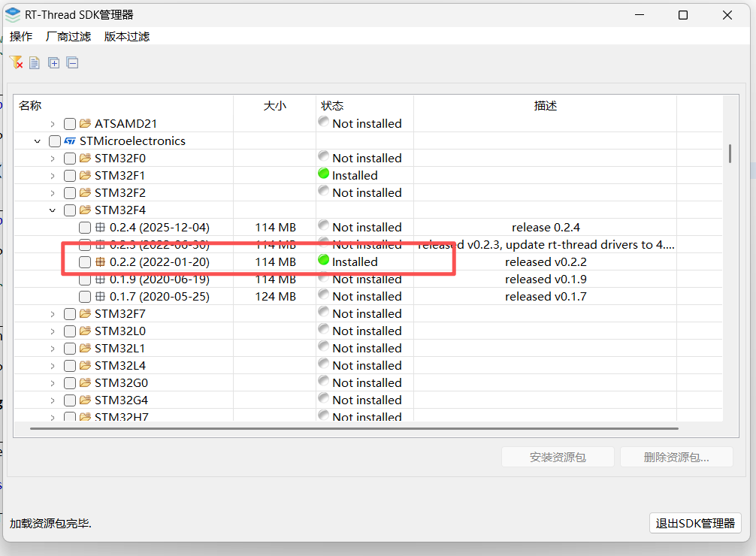Screen dimensions: 756x556
Task: Click green Installed indicator on STM32F1 row
Action: [x=324, y=174]
